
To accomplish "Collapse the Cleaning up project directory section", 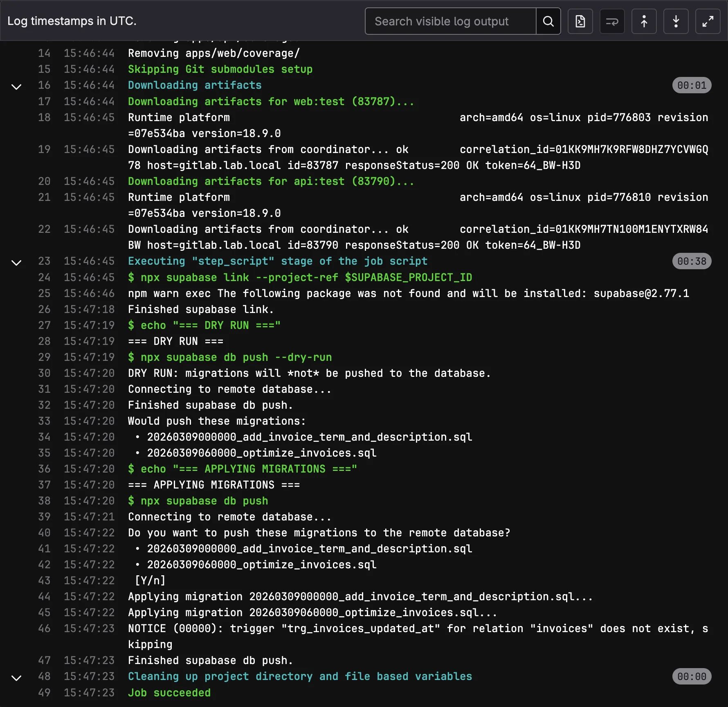I will [16, 678].
